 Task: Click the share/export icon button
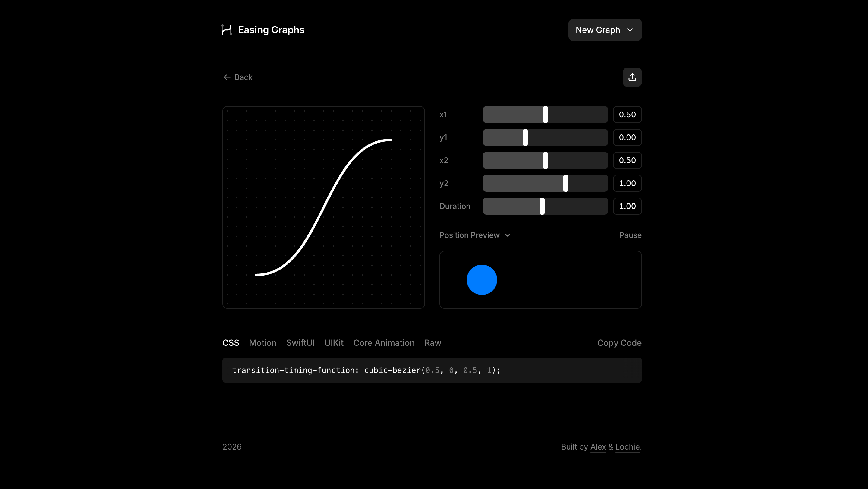(632, 77)
